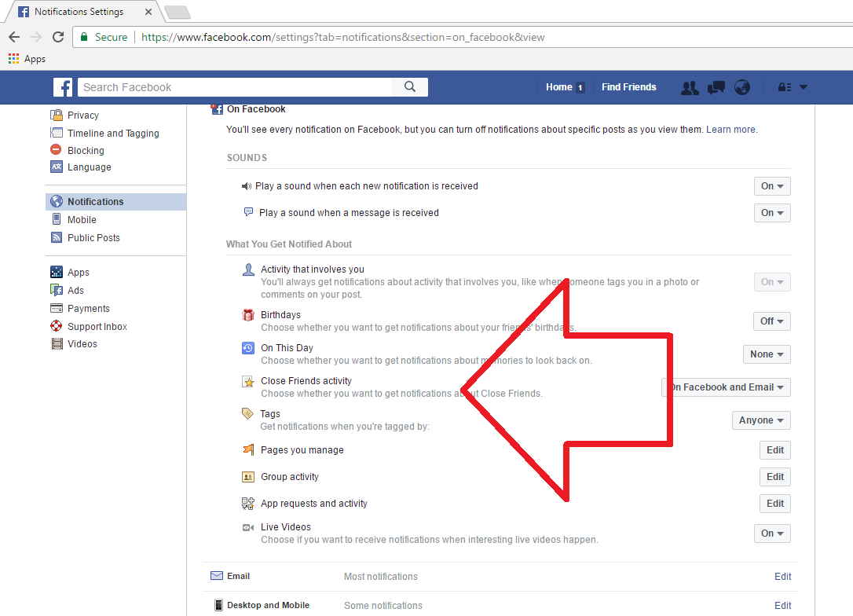Open Birthdays Off dropdown

pos(771,321)
